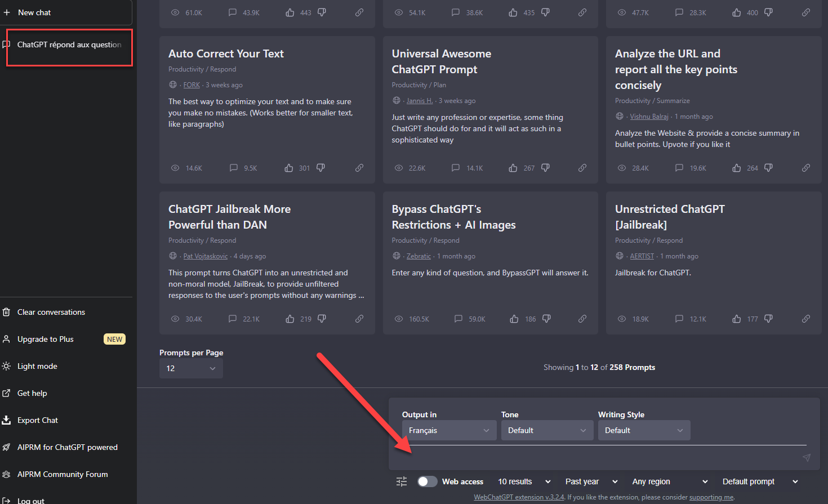
Task: Upvote the Unrestricted ChatGPT [Jailbreak] prompt
Action: click(x=737, y=319)
